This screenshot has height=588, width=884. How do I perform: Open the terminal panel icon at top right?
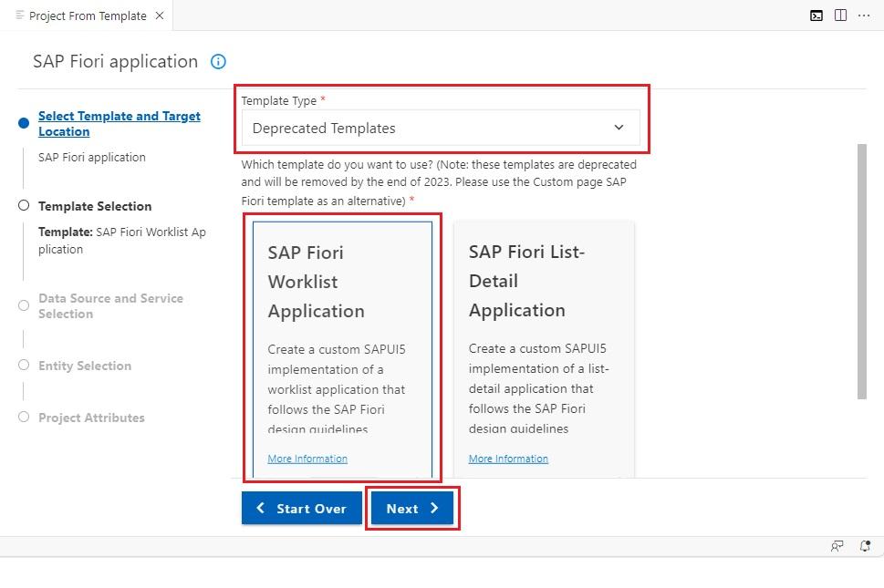pos(816,15)
